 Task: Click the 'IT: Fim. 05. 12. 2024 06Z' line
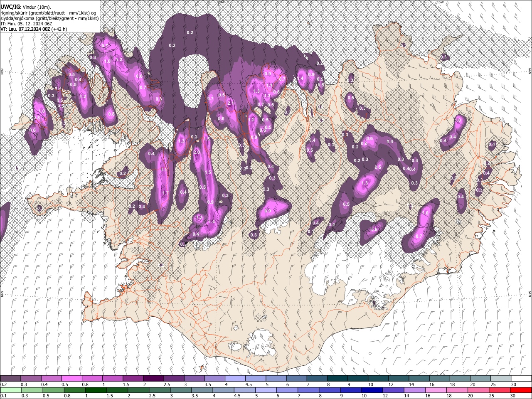(27, 24)
